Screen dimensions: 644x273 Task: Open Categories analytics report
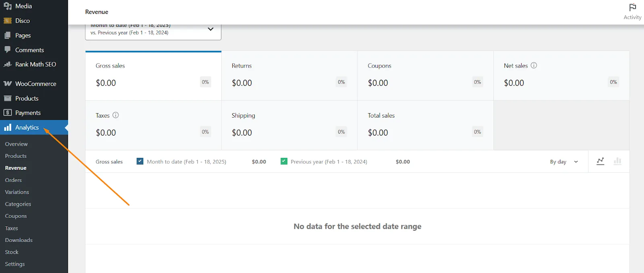click(x=18, y=204)
